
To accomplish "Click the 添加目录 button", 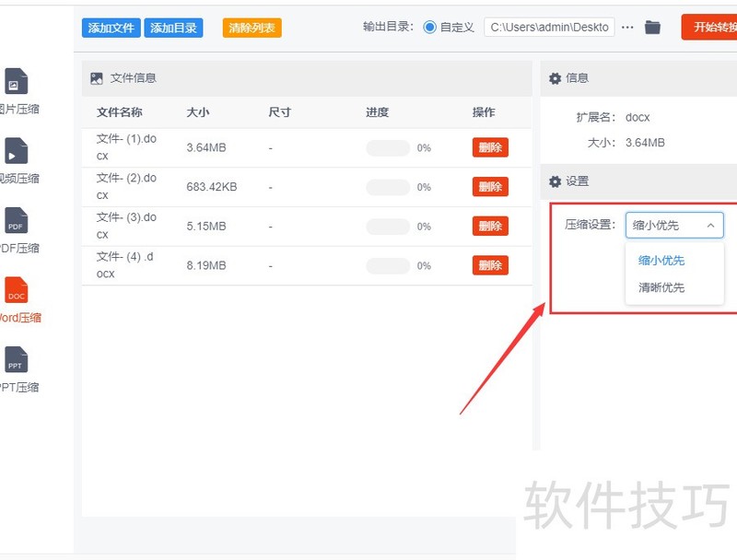I will pyautogui.click(x=173, y=28).
